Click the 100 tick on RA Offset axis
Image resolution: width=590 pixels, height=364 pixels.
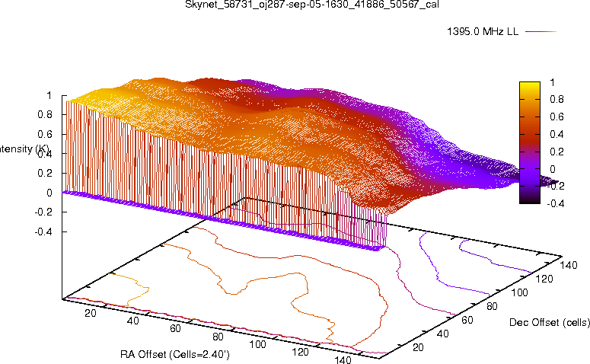pos(258,344)
